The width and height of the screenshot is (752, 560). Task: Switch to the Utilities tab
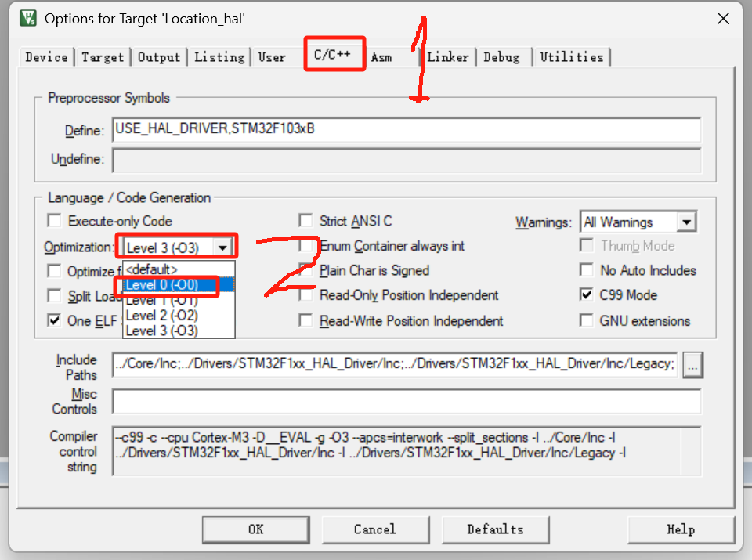572,57
